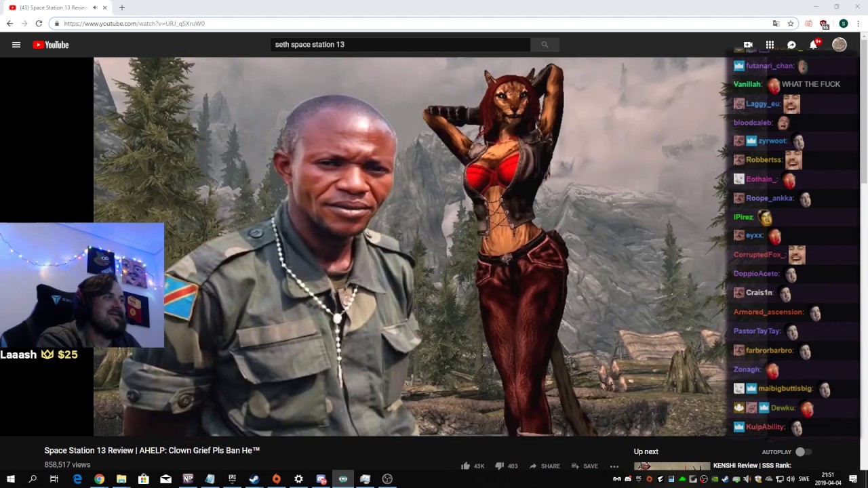Select the Space Station 13 Review tab

tap(58, 7)
